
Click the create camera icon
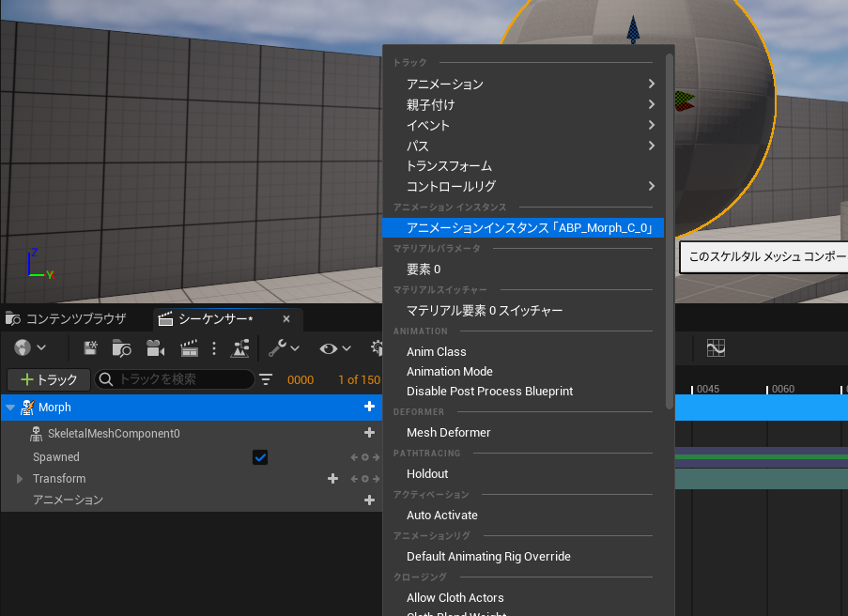(155, 348)
